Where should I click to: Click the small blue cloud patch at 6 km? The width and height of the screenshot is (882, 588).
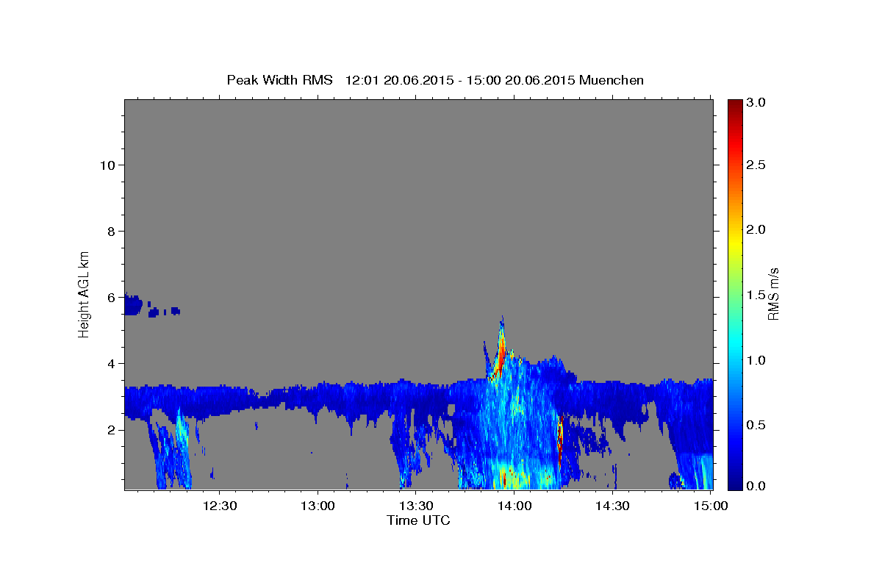[133, 304]
